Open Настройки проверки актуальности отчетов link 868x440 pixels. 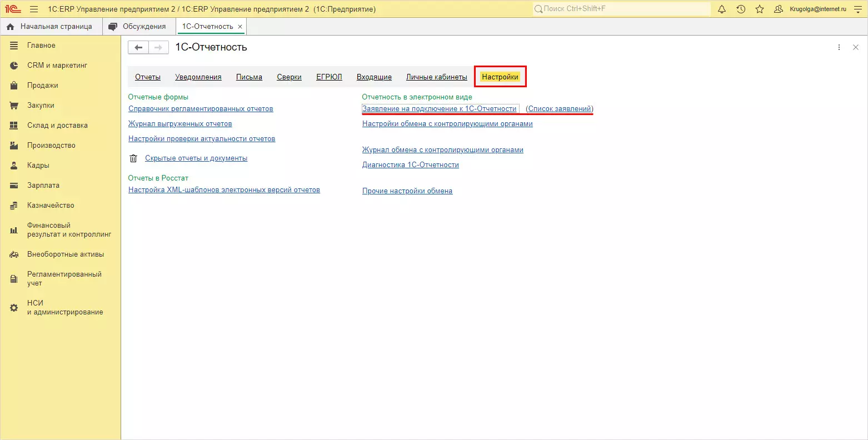coord(202,139)
